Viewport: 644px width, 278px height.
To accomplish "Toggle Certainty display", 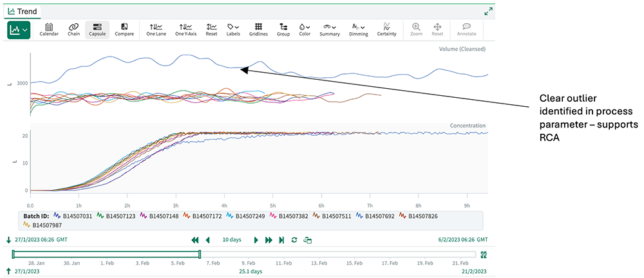I will (387, 30).
